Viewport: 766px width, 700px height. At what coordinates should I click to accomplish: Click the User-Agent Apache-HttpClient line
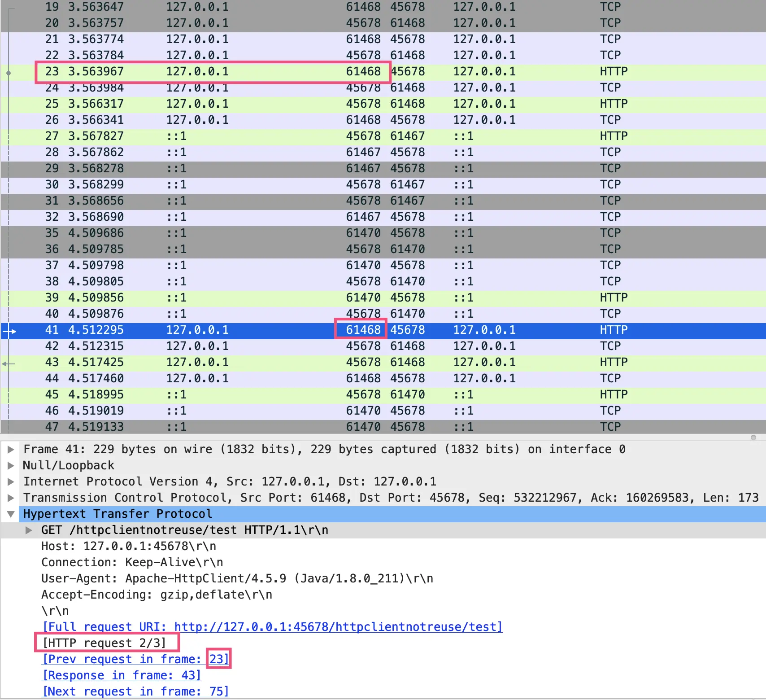click(237, 578)
